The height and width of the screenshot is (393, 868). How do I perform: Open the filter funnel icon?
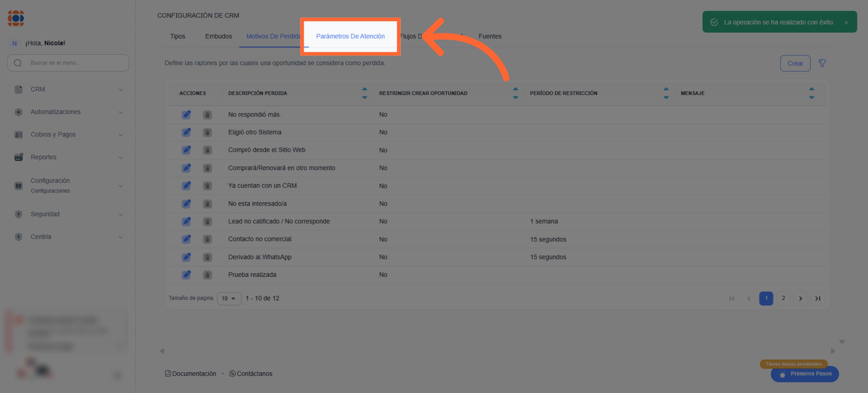pos(822,63)
